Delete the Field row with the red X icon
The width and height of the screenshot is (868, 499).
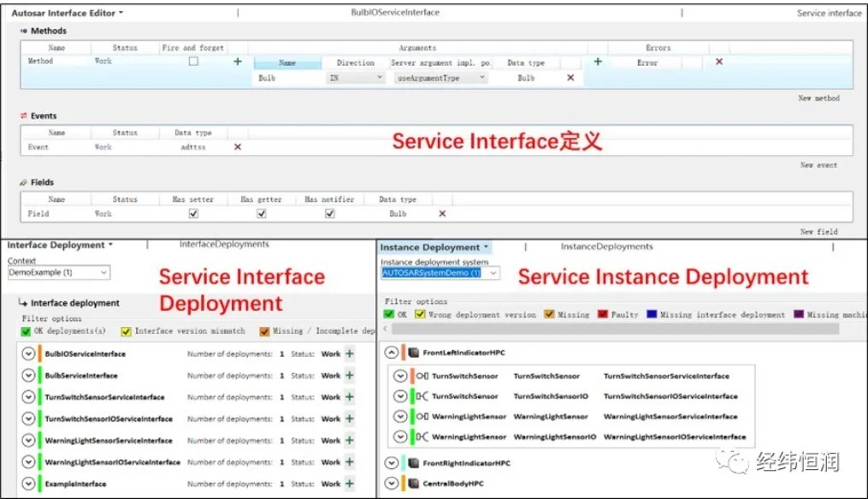(442, 214)
